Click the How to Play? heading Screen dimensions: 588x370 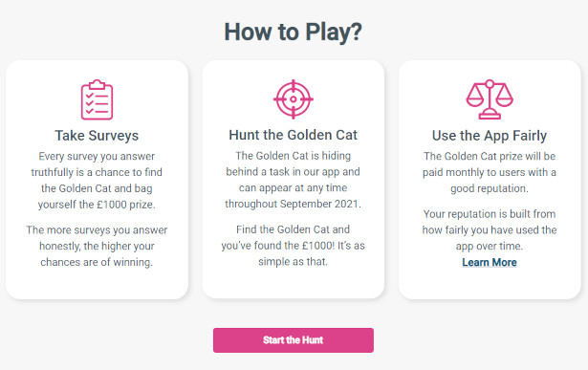point(294,33)
